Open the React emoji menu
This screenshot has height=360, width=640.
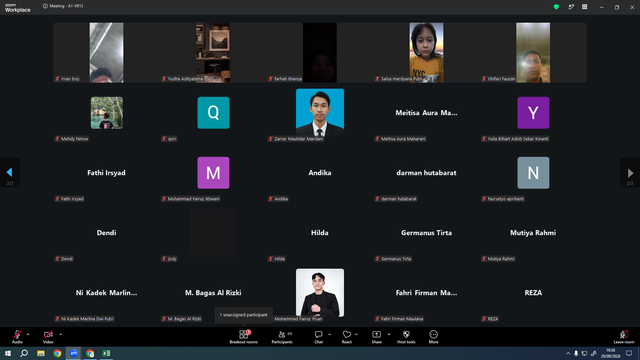click(347, 337)
